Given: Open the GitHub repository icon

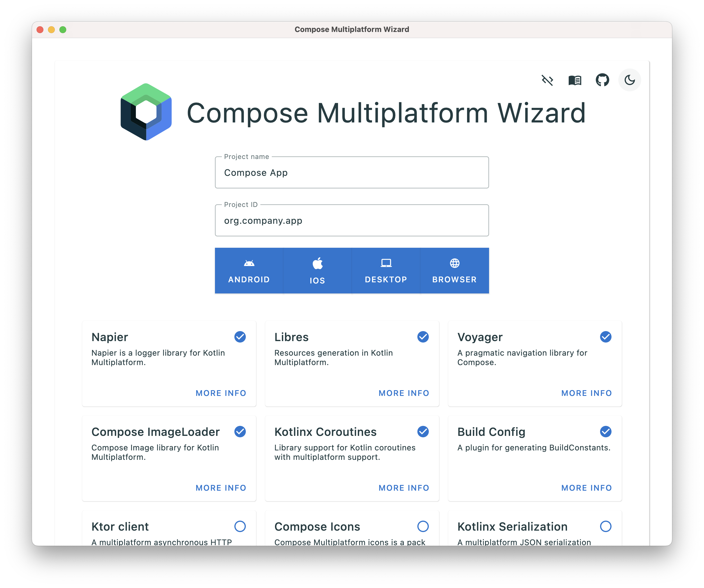Looking at the screenshot, I should 602,80.
